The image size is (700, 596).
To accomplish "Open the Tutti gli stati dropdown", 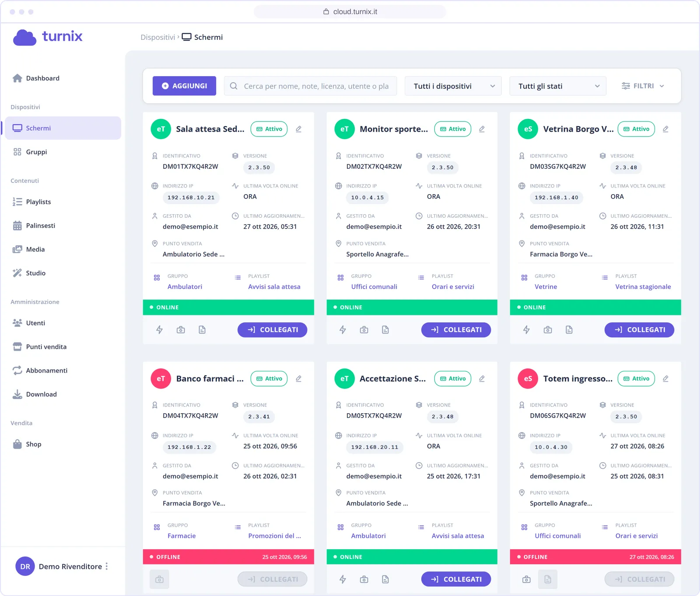I will 558,86.
